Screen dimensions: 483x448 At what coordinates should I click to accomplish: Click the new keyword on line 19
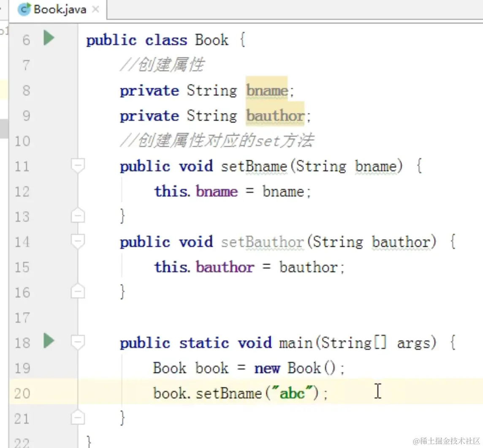tap(267, 368)
